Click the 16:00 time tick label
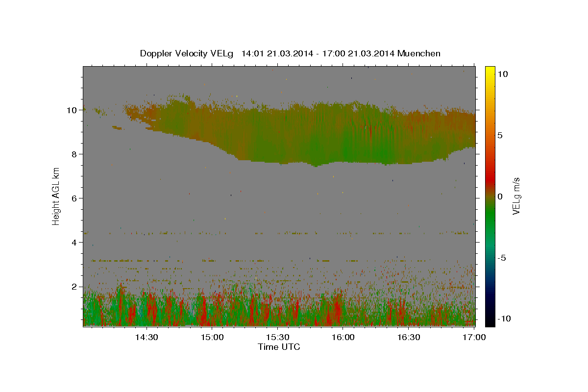588x392 pixels. click(343, 337)
